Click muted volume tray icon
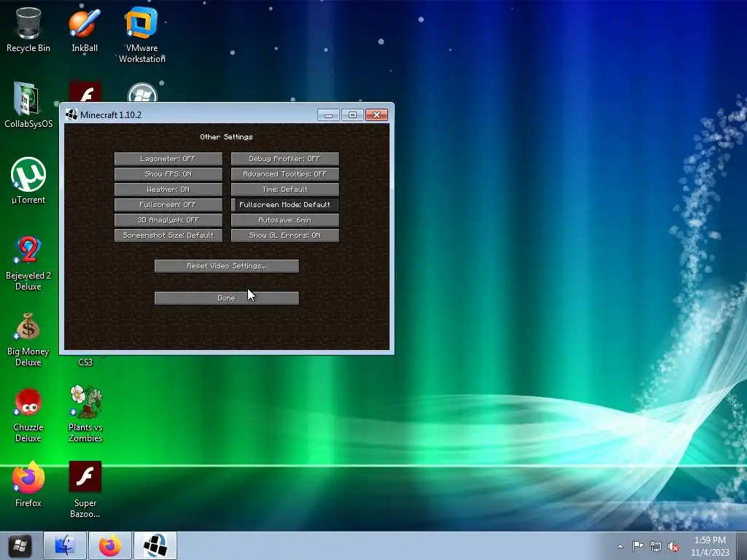747x560 pixels. click(x=673, y=546)
